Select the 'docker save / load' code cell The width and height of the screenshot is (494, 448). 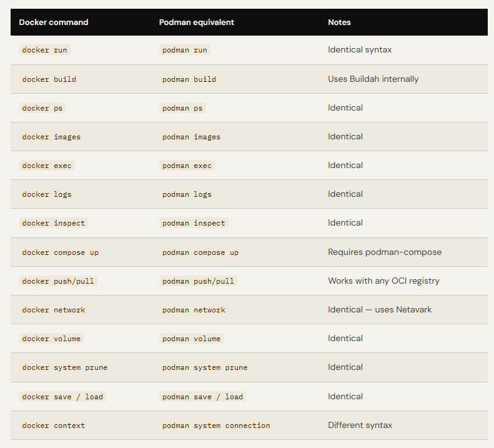[62, 396]
